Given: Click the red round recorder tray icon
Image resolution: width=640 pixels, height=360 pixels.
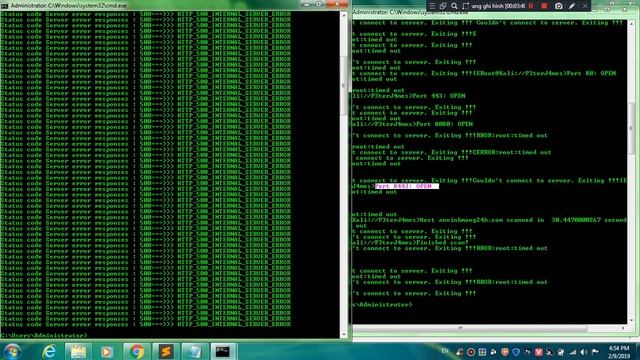Looking at the screenshot, I should click(x=471, y=352).
